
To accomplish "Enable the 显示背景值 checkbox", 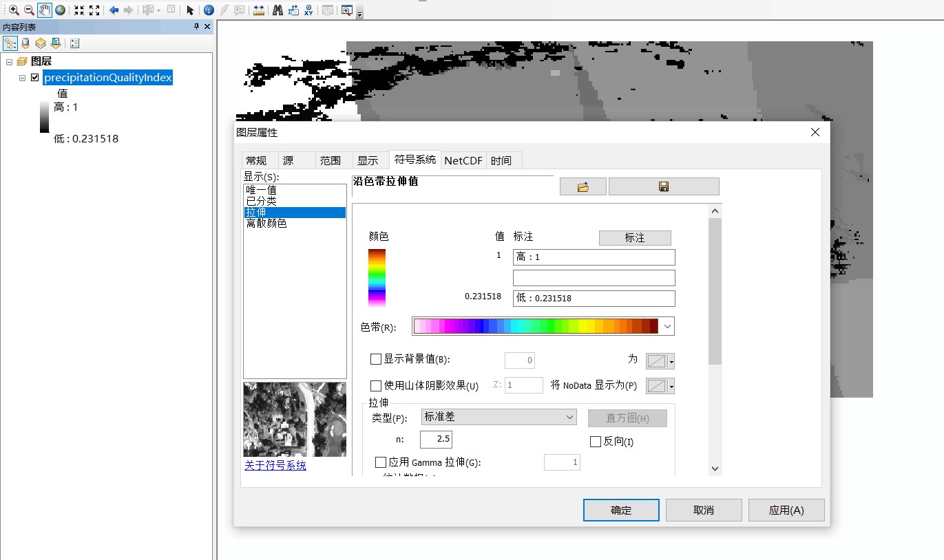I will (x=376, y=358).
